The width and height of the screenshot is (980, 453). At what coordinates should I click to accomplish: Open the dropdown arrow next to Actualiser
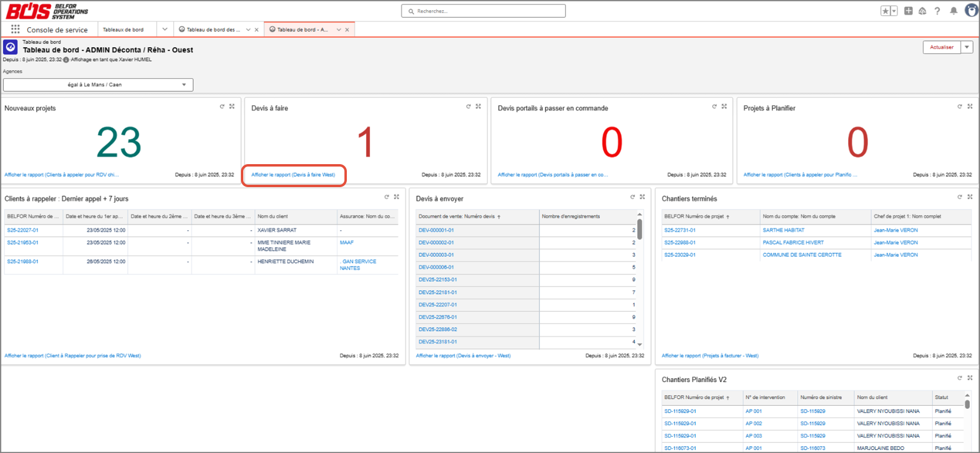(x=967, y=47)
